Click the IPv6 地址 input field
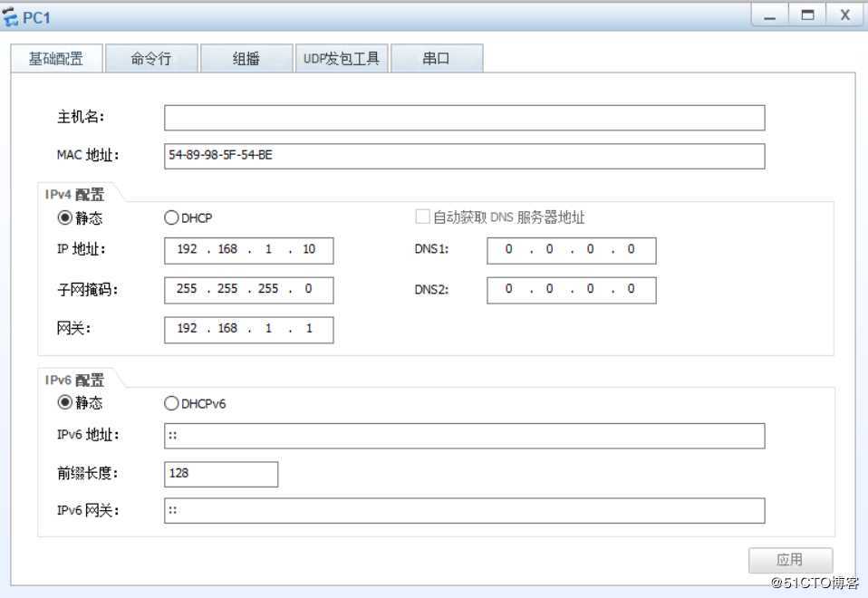 coord(465,436)
